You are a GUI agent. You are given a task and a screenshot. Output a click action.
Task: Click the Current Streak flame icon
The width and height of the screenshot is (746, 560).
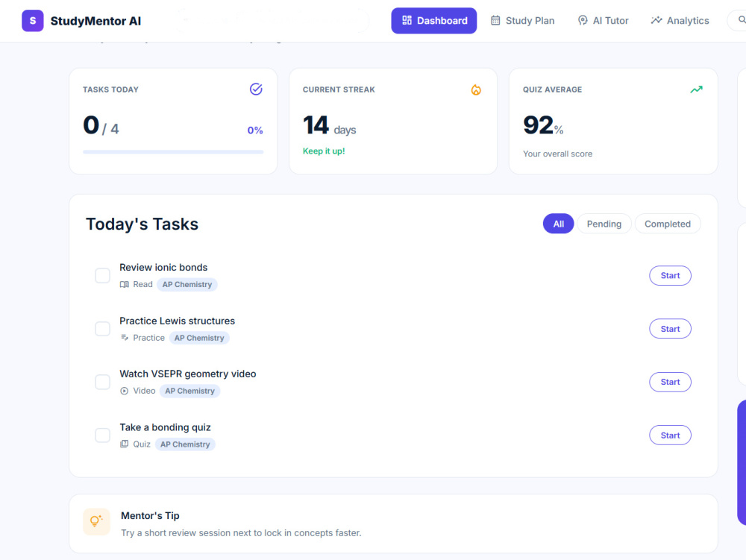coord(476,89)
